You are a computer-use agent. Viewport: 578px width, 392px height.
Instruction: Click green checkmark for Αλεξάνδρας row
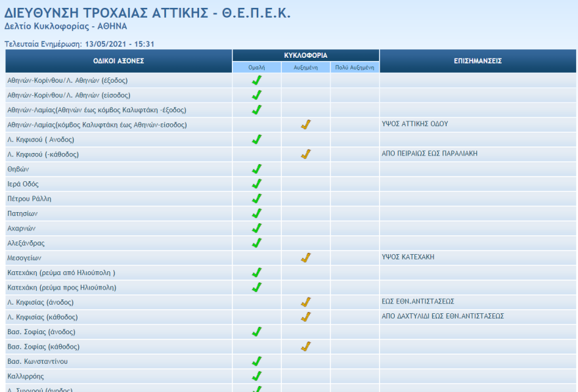click(x=257, y=243)
